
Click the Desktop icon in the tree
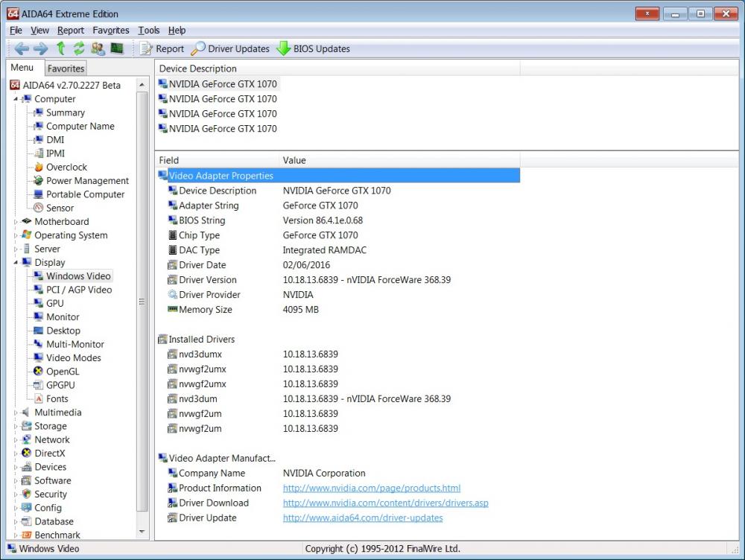pos(39,331)
